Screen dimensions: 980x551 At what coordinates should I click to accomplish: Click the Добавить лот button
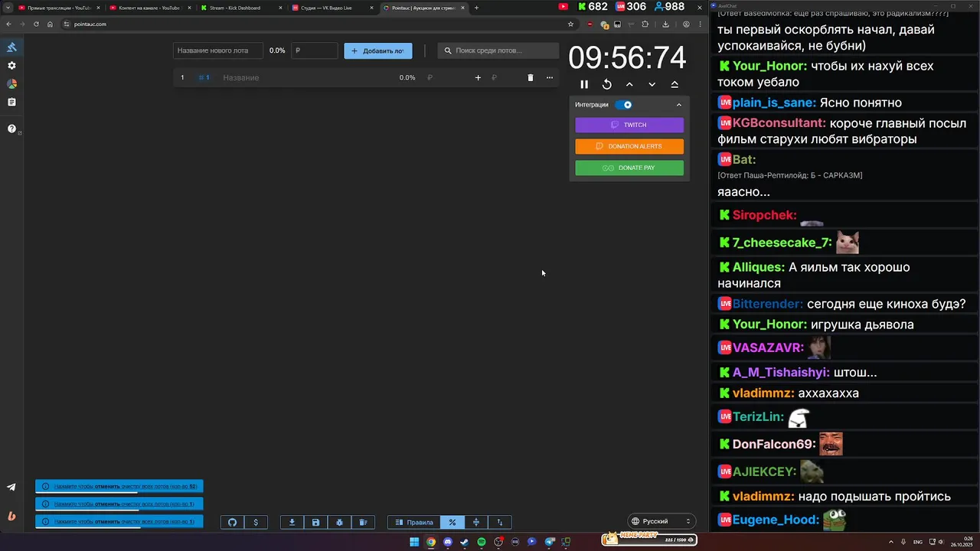point(377,51)
